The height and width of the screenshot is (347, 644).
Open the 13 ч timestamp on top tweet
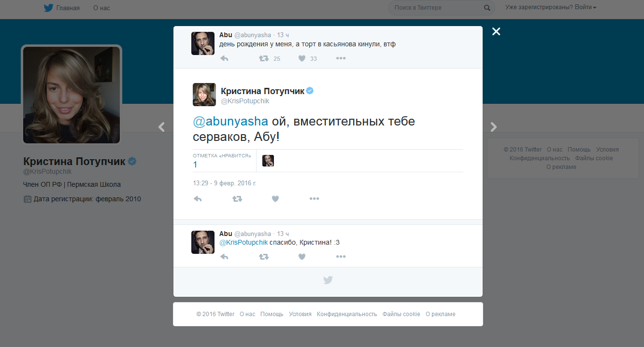click(x=283, y=35)
